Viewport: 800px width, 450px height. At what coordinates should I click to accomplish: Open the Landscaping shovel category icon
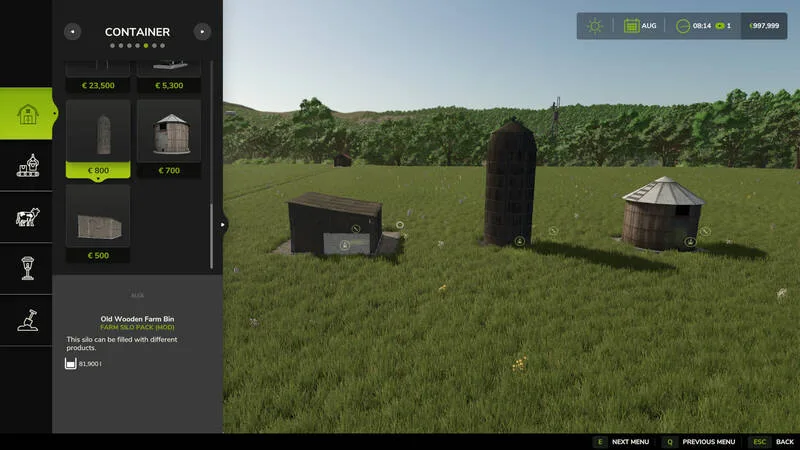point(28,320)
